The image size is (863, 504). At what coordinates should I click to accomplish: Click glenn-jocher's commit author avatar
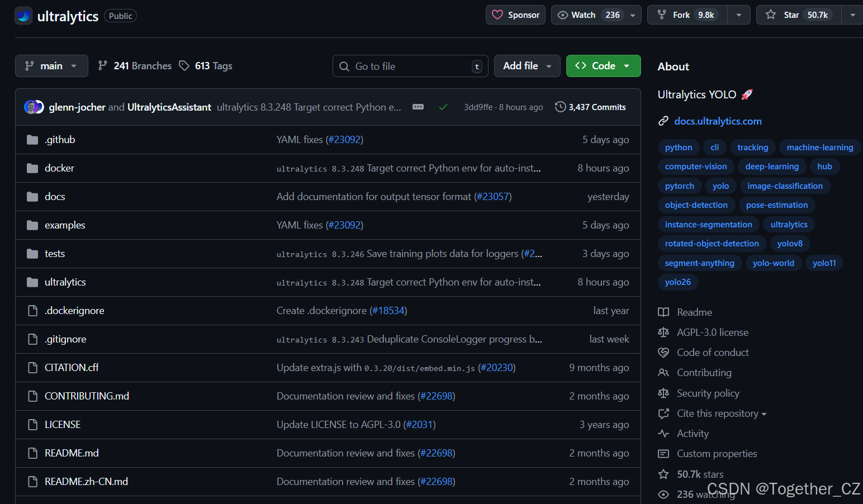click(30, 107)
